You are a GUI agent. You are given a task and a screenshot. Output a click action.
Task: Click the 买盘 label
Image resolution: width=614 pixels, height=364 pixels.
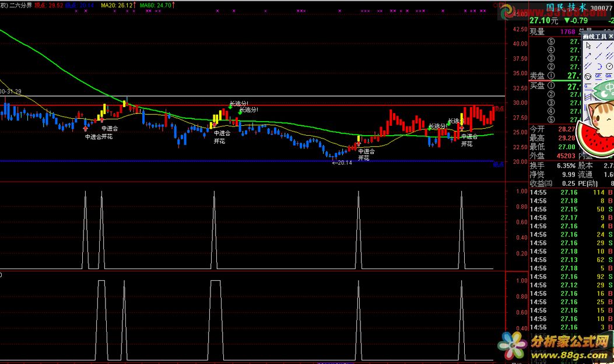point(537,85)
